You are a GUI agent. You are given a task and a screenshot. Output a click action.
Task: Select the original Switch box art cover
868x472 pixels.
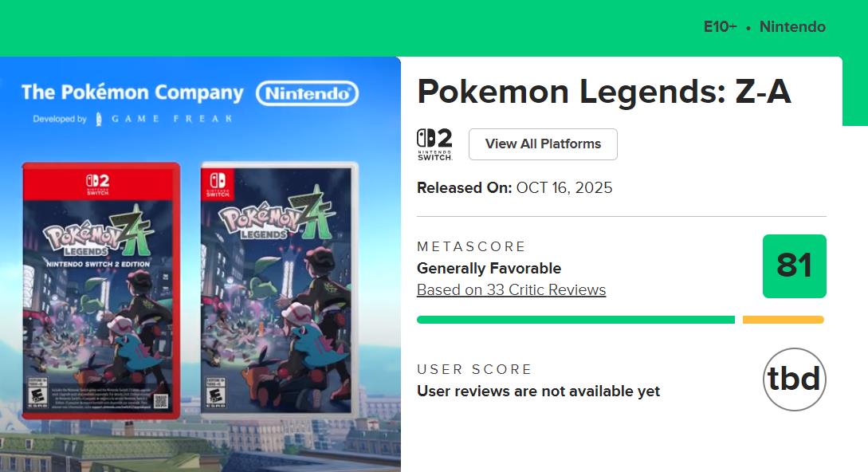click(x=279, y=291)
